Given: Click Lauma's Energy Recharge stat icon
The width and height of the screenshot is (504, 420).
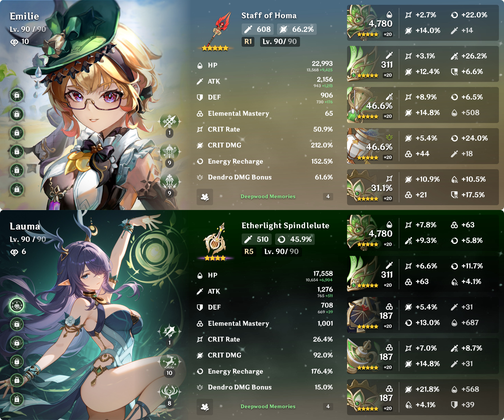Looking at the screenshot, I should (200, 371).
